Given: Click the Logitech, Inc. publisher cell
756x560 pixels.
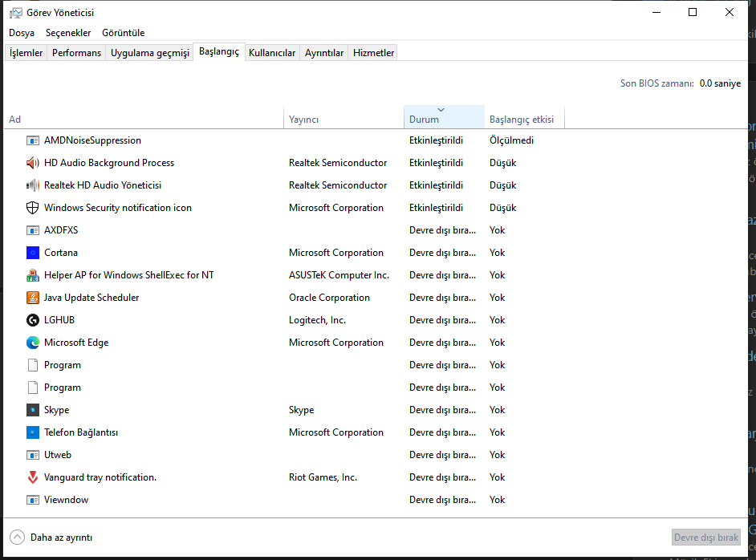Looking at the screenshot, I should tap(317, 320).
